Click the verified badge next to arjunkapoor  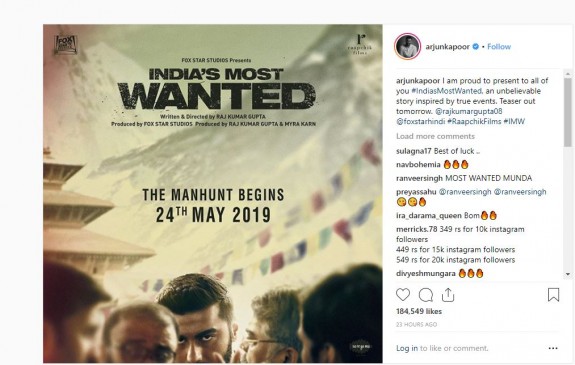click(x=476, y=47)
